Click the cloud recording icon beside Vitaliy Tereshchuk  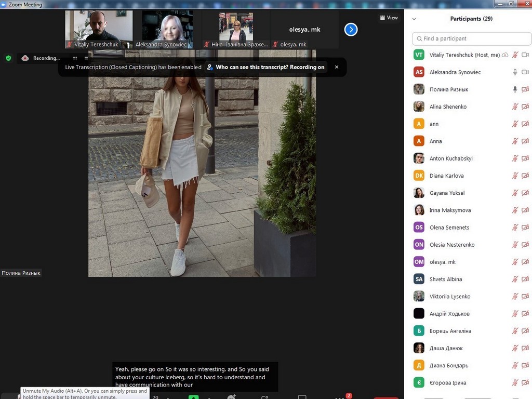[505, 55]
